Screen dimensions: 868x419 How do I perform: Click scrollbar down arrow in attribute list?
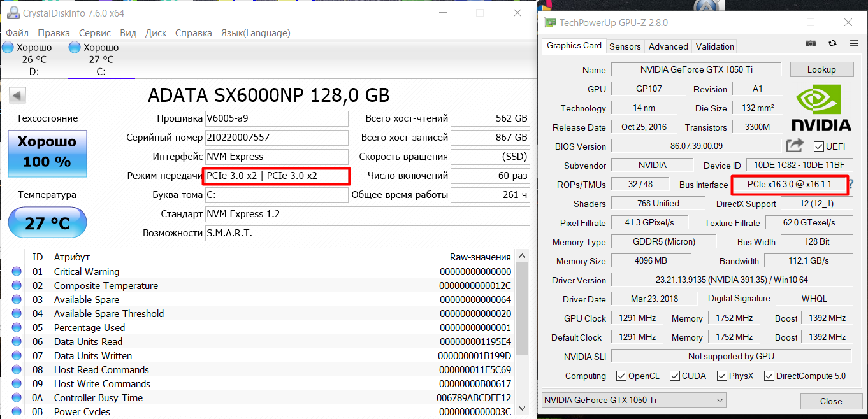523,408
